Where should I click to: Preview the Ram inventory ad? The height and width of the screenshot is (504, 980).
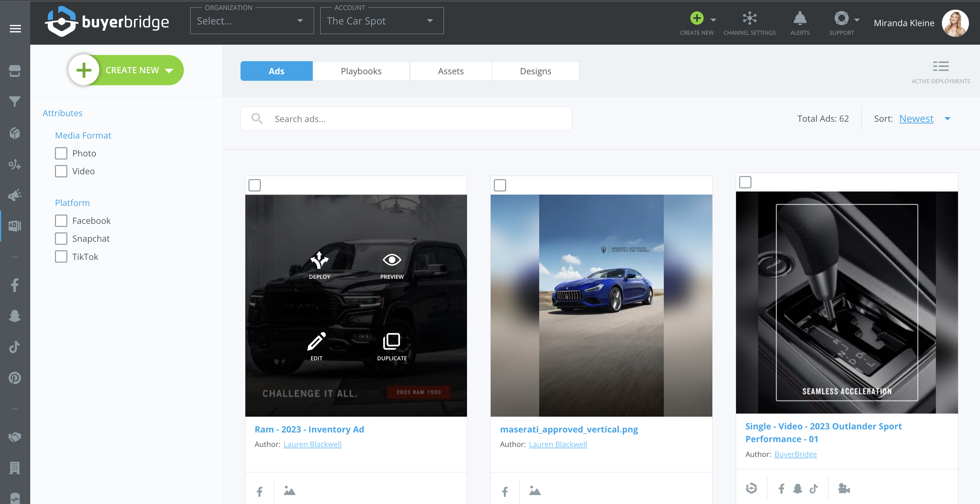click(392, 265)
